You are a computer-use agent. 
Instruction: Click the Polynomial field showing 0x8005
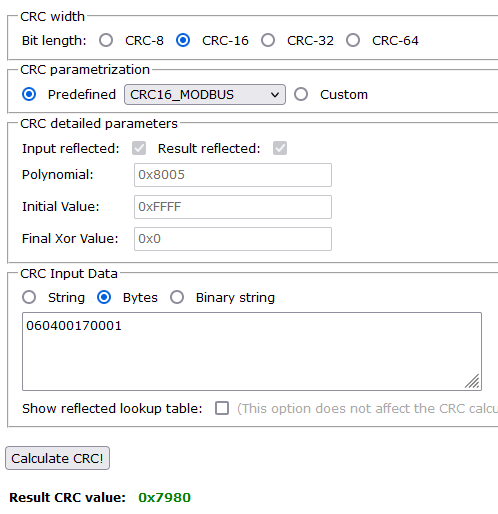233,175
